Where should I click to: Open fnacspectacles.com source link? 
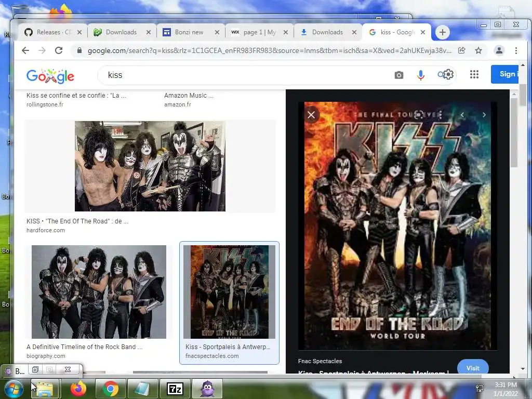tap(212, 356)
